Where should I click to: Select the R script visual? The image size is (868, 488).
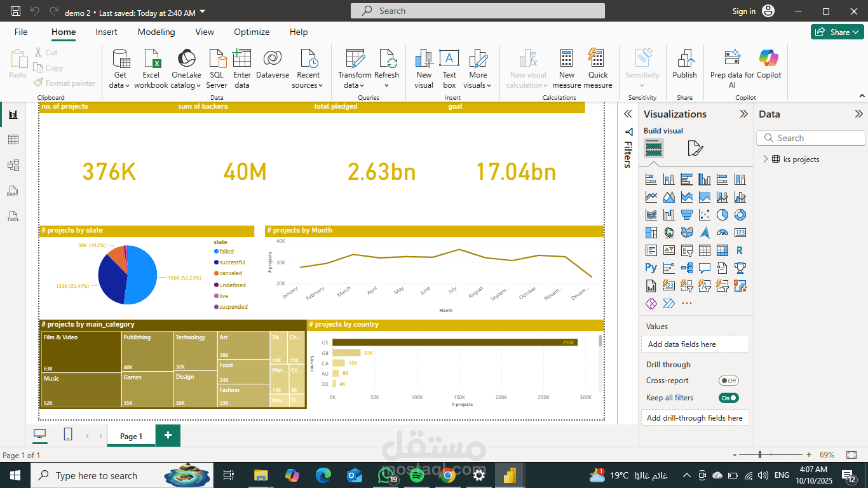[740, 250]
